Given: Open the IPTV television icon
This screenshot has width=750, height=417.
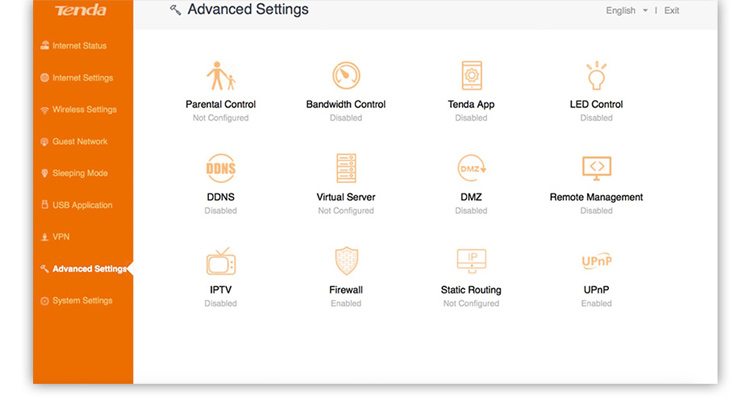Looking at the screenshot, I should pyautogui.click(x=221, y=261).
